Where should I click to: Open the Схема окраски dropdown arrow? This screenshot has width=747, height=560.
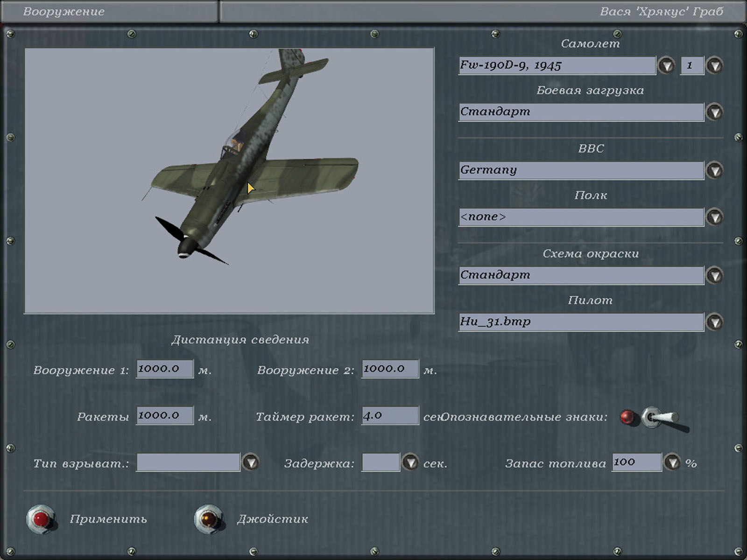714,275
